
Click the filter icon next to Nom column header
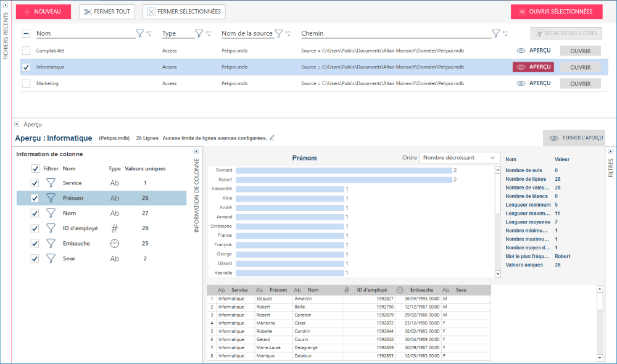[139, 33]
